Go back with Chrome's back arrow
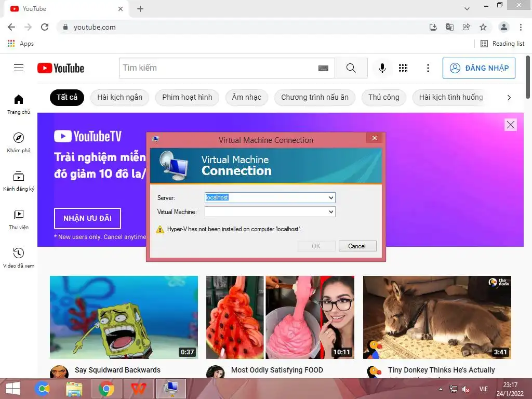 (11, 27)
